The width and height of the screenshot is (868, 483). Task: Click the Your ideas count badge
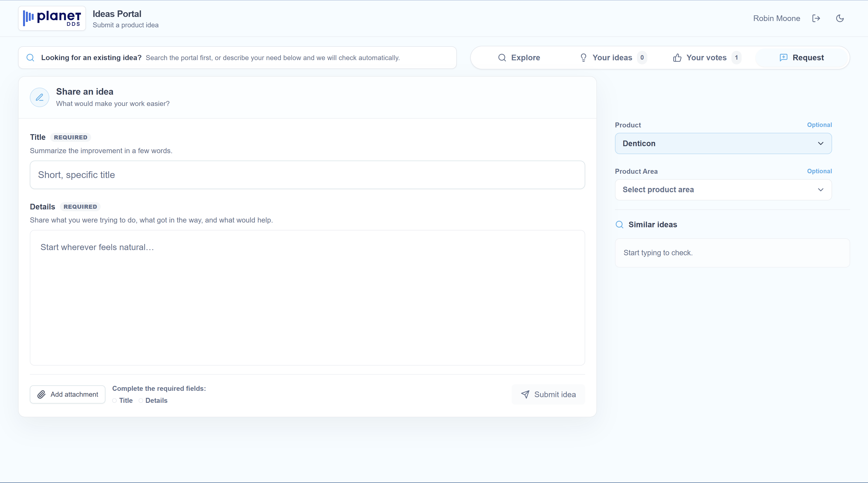tap(642, 58)
